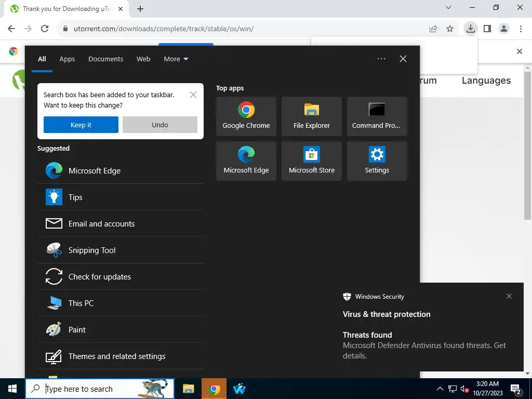Launch Command Prompt tile in Top apps

coord(377,116)
